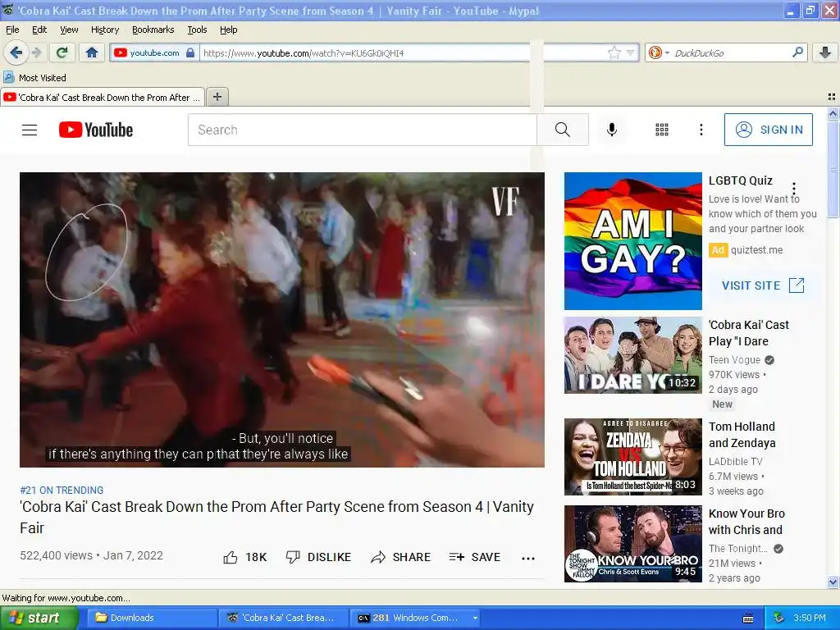Open the Know Your Bro thumbnail

[x=632, y=544]
